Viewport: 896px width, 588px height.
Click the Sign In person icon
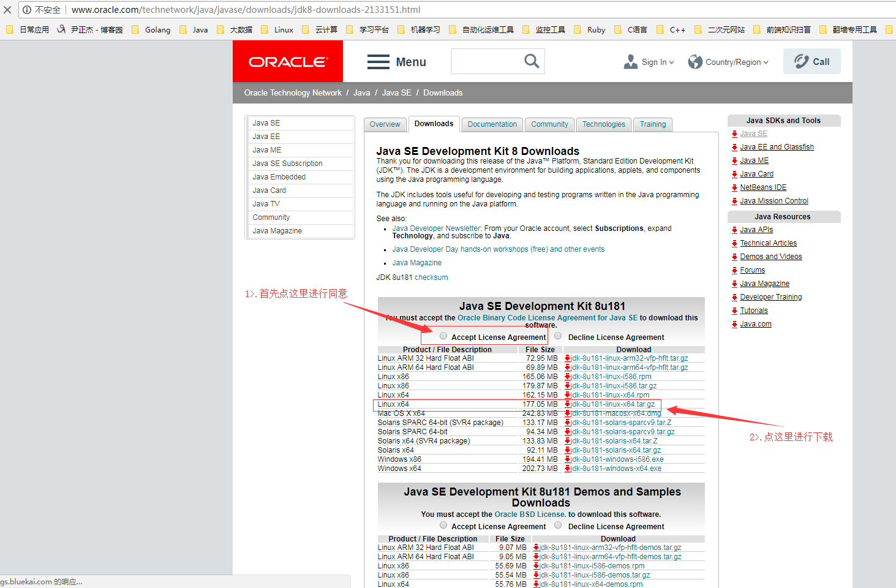point(631,62)
